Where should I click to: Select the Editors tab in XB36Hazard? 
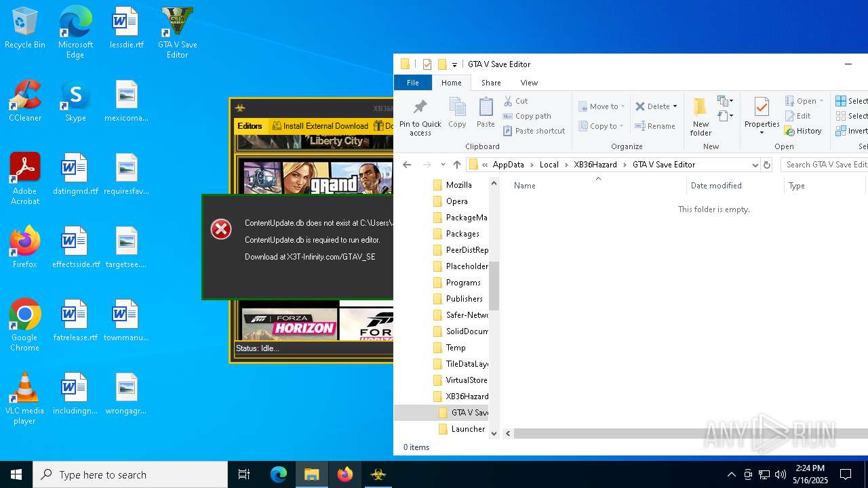click(250, 126)
